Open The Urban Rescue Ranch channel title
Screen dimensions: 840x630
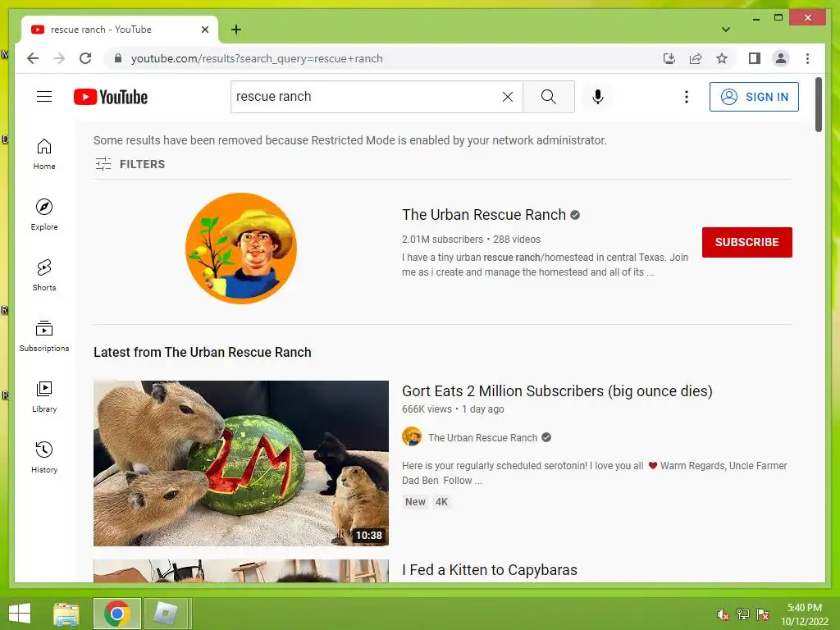(484, 214)
